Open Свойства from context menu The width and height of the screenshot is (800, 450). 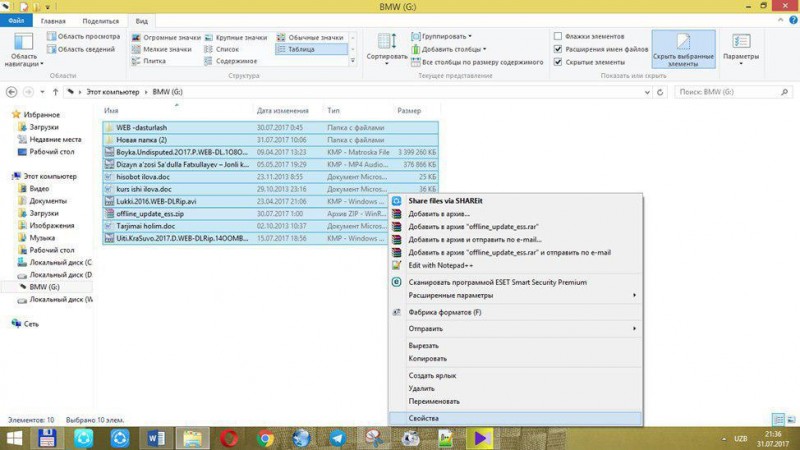tap(515, 418)
